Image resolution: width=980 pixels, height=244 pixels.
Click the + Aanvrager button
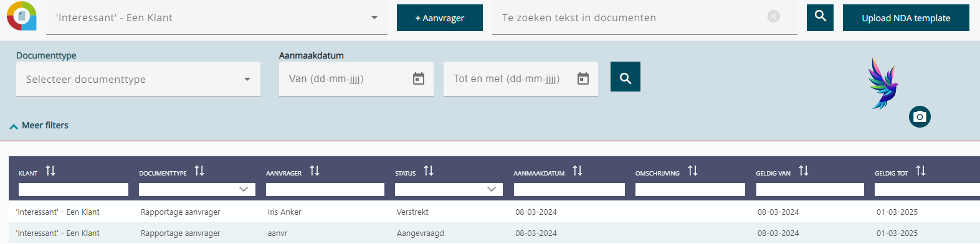tap(440, 18)
